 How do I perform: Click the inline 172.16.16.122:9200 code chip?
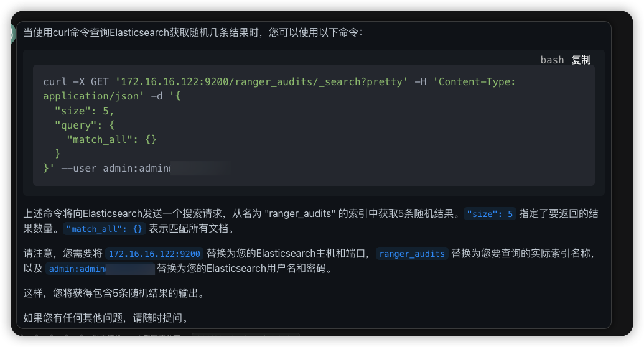[154, 254]
